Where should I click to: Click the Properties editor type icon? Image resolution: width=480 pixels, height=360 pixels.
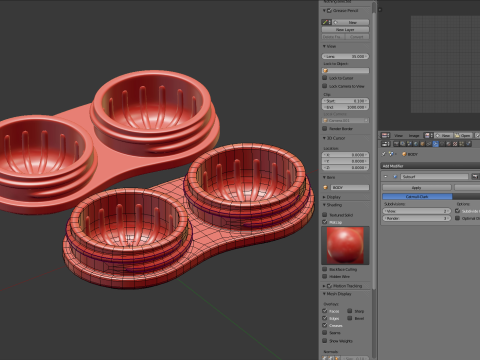(386, 144)
